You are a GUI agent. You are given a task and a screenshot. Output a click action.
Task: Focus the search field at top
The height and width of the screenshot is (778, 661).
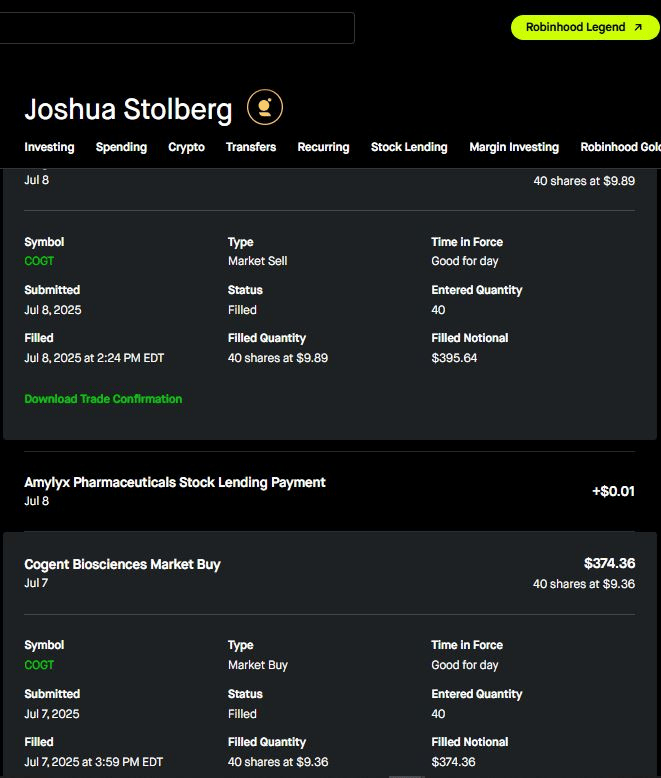[x=177, y=28]
